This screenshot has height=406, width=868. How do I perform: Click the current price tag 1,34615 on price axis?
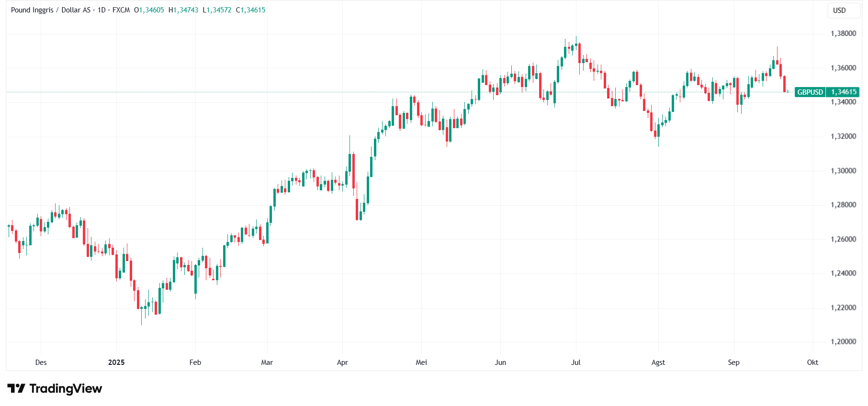click(x=843, y=92)
